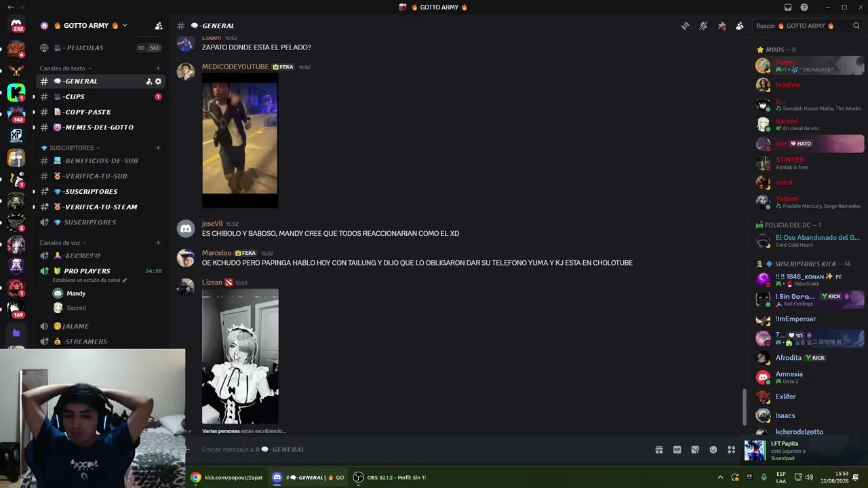Screen dimensions: 868x488
Task: Toggle the member list visibility
Action: (x=740, y=26)
